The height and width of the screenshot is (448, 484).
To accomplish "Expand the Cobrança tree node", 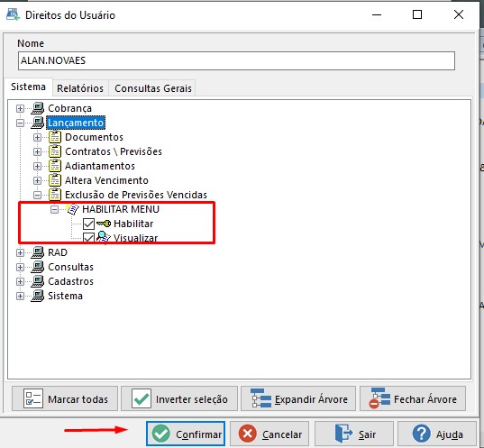I will coord(20,109).
